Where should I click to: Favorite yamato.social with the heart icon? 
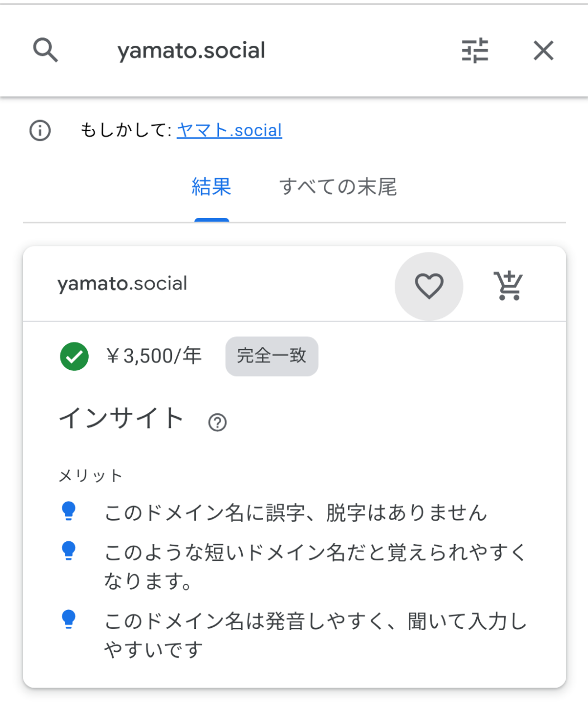pos(429,286)
